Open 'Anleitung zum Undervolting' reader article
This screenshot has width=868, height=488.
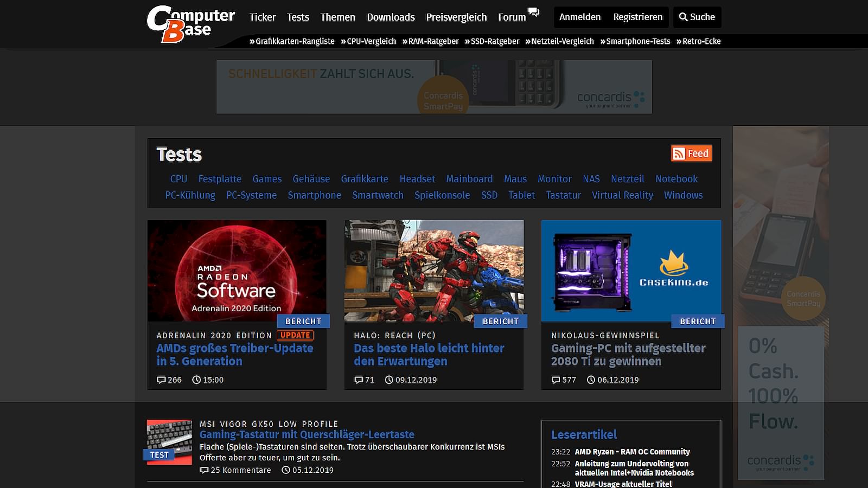(634, 468)
